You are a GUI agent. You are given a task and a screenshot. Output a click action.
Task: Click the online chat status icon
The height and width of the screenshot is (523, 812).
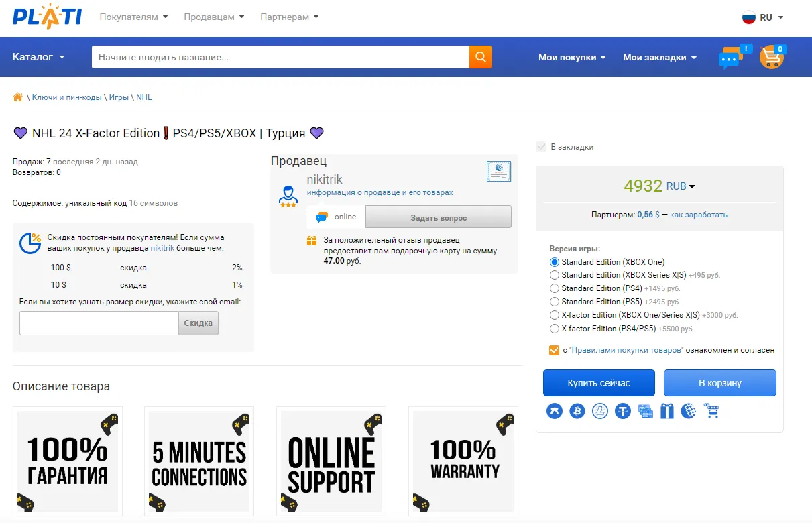tap(323, 217)
